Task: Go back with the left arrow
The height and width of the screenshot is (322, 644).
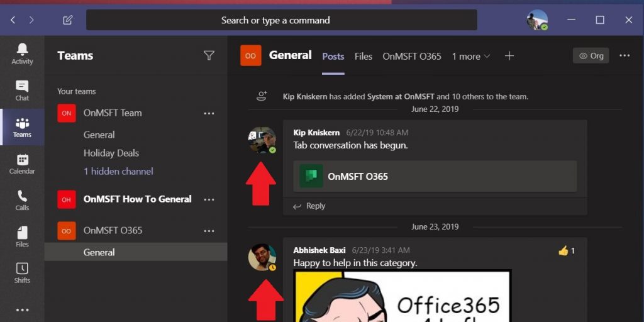Action: pos(13,19)
